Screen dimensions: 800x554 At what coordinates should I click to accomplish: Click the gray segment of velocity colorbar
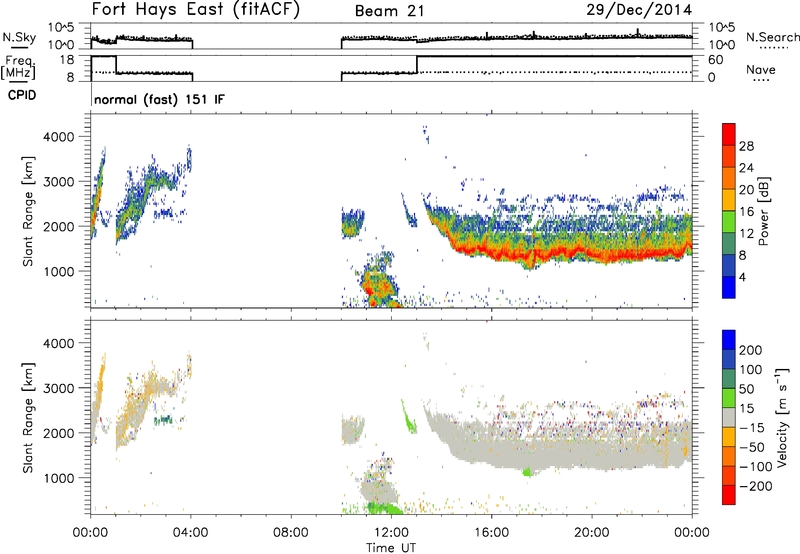pos(729,417)
